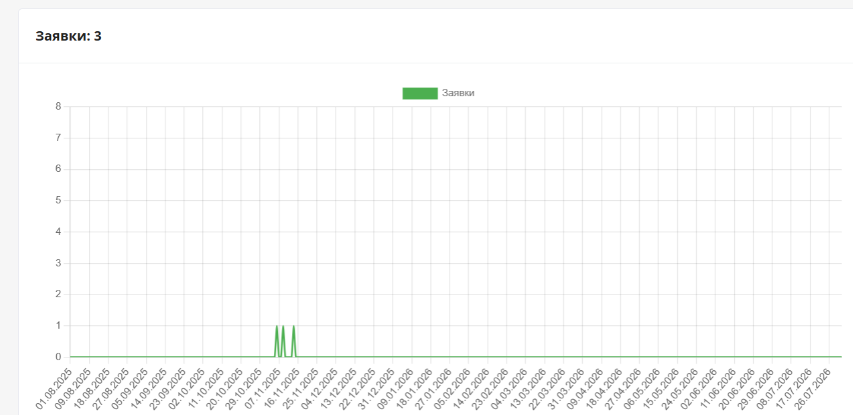Click the y-axis value 4 label

(58, 231)
